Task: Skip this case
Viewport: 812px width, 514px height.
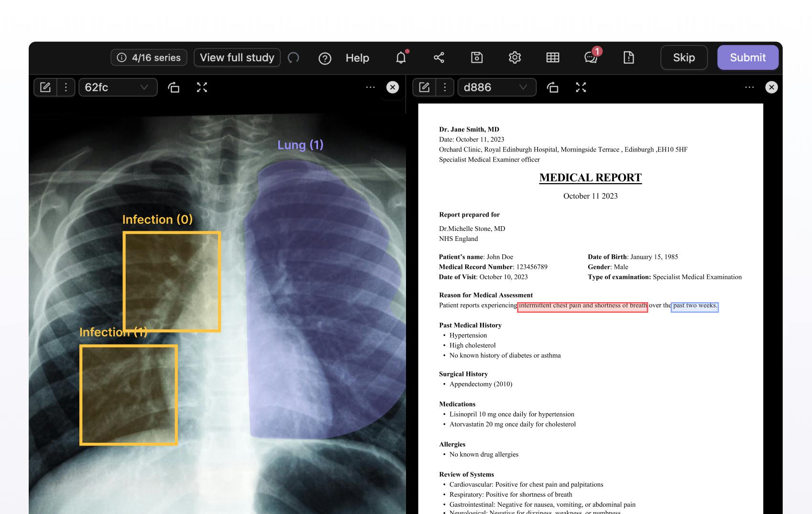Action: (683, 57)
